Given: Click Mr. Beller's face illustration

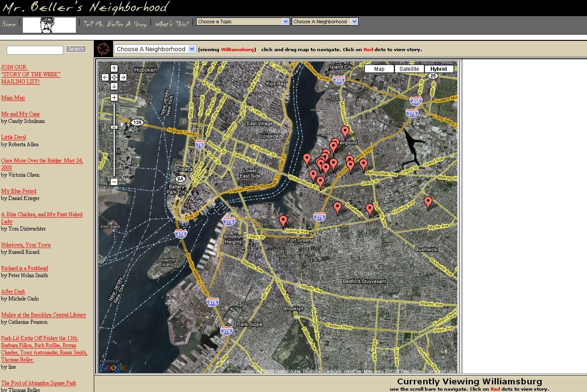Looking at the screenshot, I should point(49,25).
